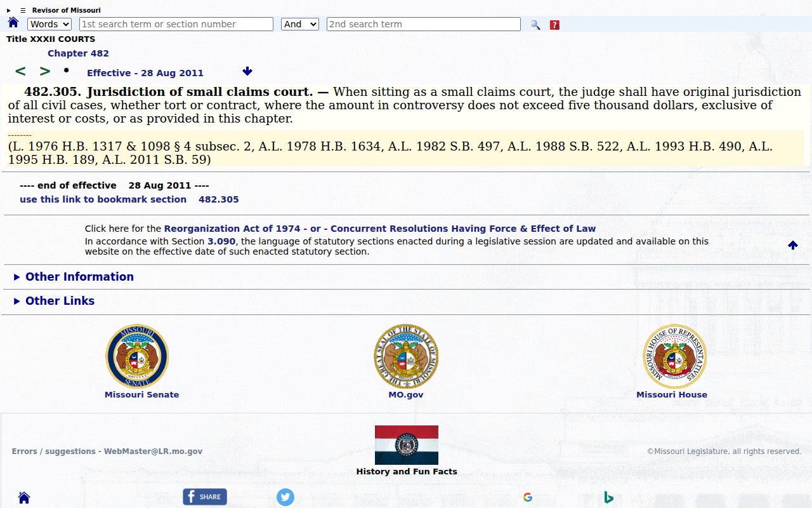Click the footer home icon
This screenshot has width=812, height=508.
tap(24, 497)
